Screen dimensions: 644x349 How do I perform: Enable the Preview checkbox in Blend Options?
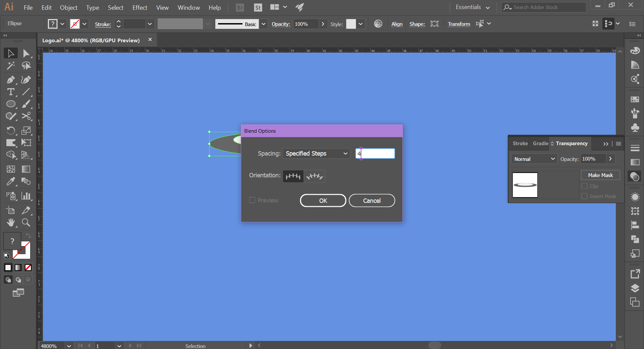click(252, 200)
